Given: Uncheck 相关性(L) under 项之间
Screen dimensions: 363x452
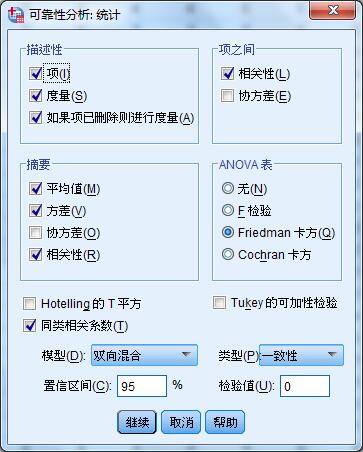Looking at the screenshot, I should [x=228, y=73].
